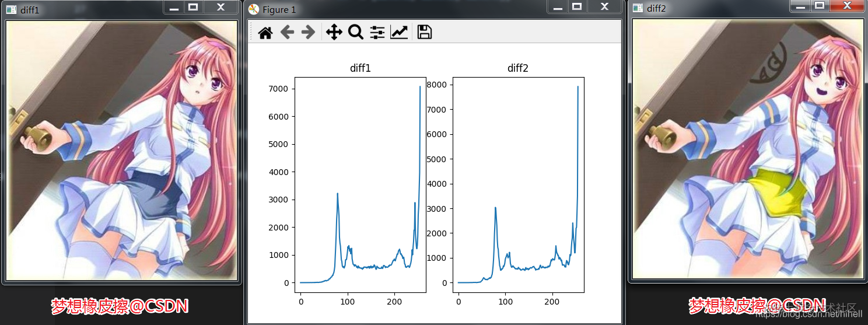
Task: Maximize the Figure 1 window
Action: (577, 6)
